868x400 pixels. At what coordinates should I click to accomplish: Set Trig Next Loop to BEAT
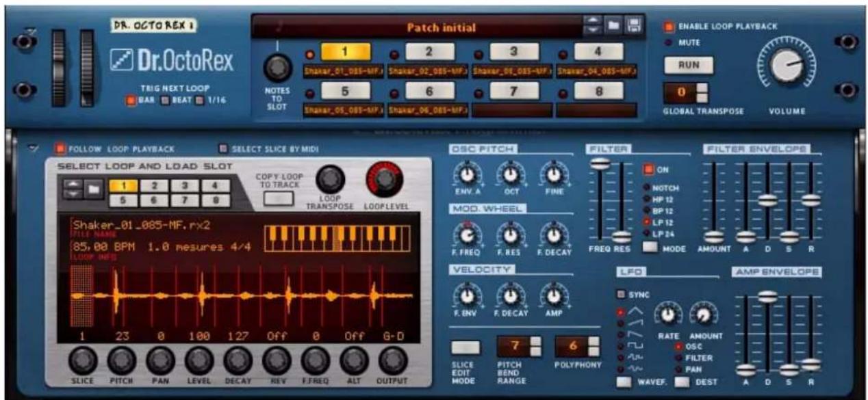pyautogui.click(x=165, y=101)
